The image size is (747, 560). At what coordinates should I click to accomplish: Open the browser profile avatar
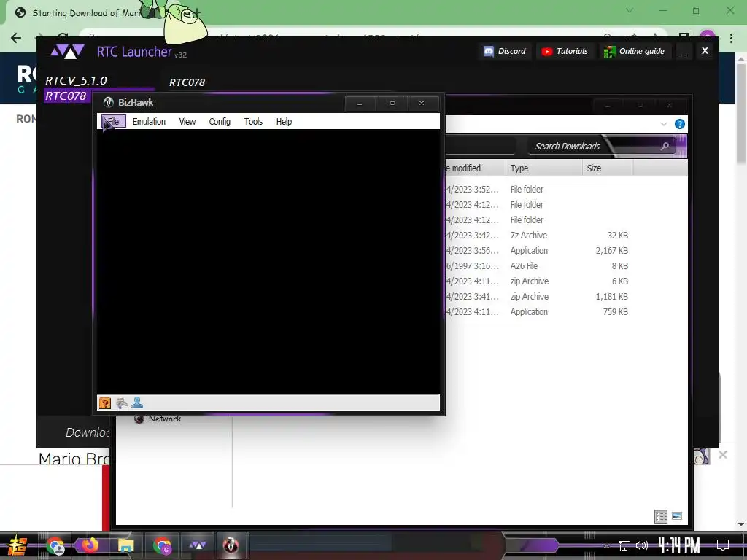click(x=708, y=37)
